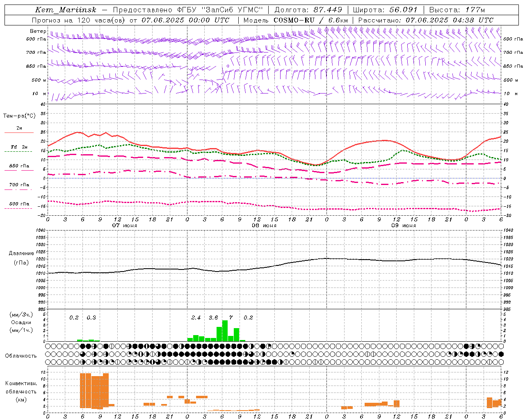Click the precipitation value 2.4
Viewport: 525px width, 420px height.
196,318
